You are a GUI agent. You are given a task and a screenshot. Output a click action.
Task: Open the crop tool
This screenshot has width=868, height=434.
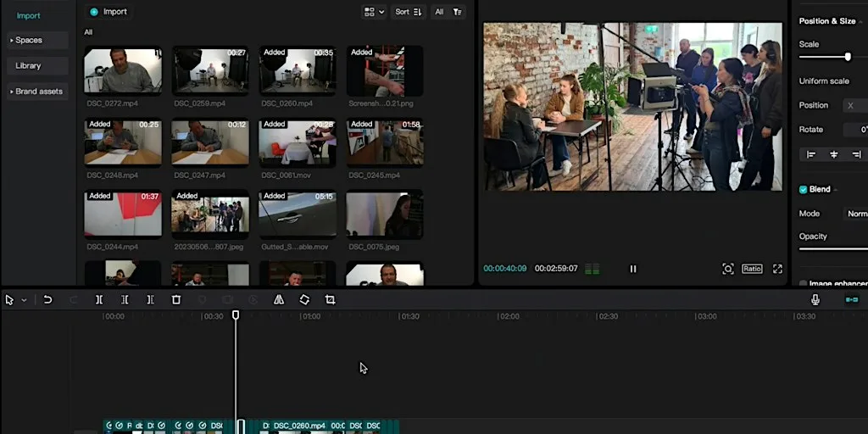pyautogui.click(x=331, y=299)
